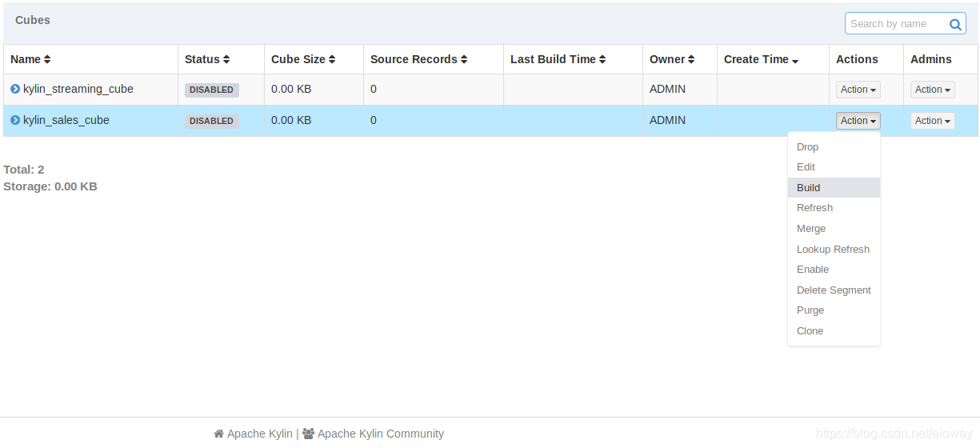The image size is (980, 448).
Task: Select Merge in the action menu
Action: pos(834,229)
